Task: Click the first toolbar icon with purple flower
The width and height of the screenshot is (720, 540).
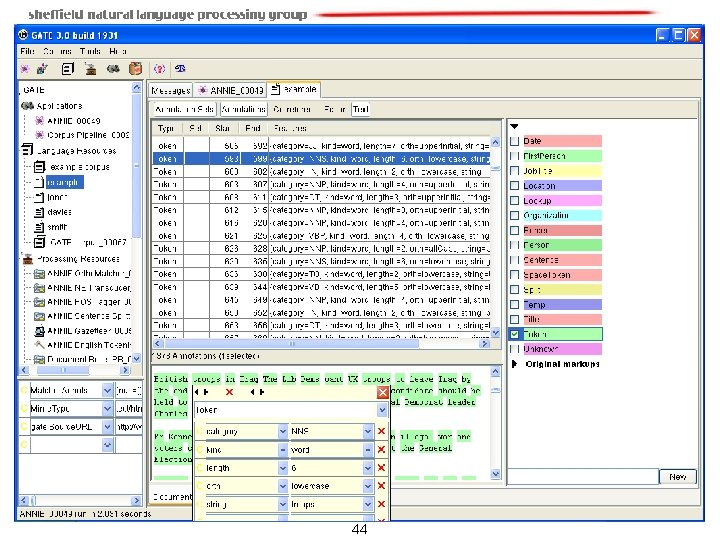Action: tap(25, 69)
